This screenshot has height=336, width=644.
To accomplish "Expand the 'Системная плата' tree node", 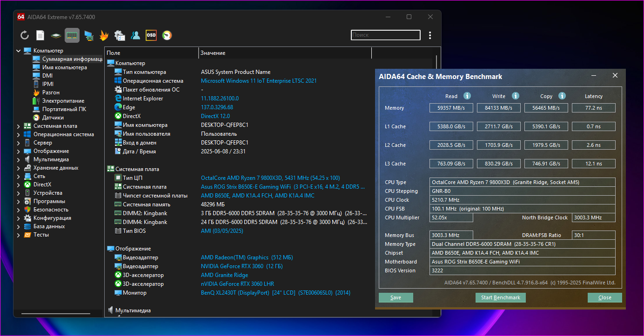I will tap(19, 126).
